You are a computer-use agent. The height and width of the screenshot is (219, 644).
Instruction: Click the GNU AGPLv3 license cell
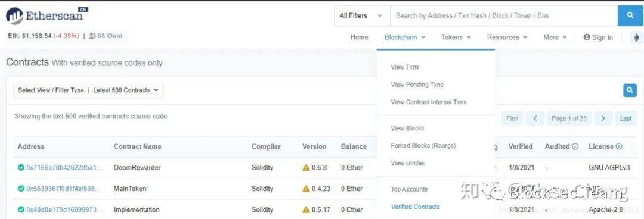pyautogui.click(x=609, y=168)
